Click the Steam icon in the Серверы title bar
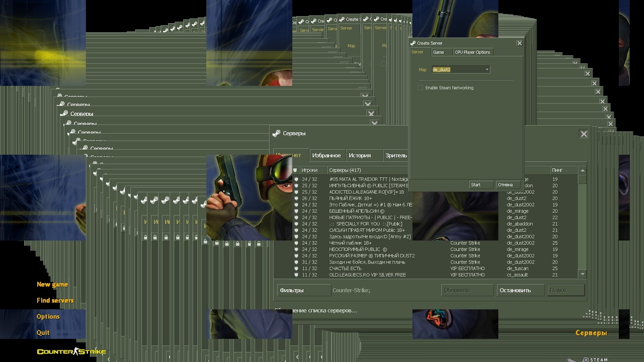Viewport: 644px width, 362px height. (x=276, y=133)
